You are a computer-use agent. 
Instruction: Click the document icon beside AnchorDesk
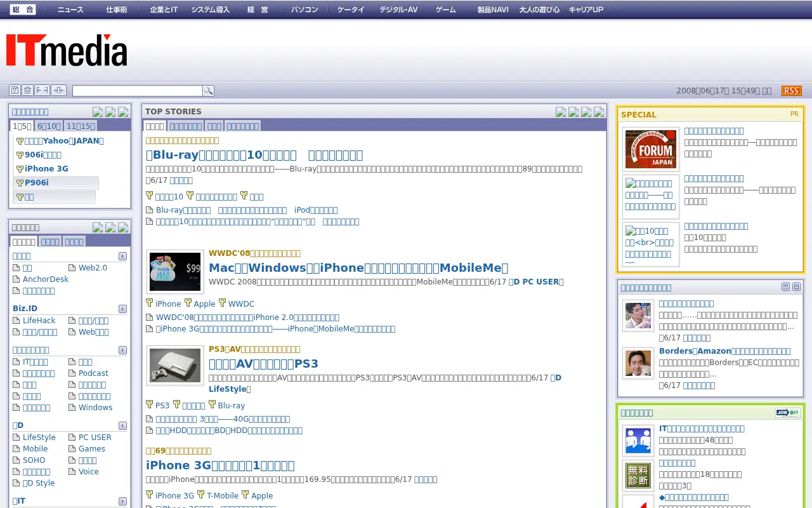pyautogui.click(x=17, y=279)
